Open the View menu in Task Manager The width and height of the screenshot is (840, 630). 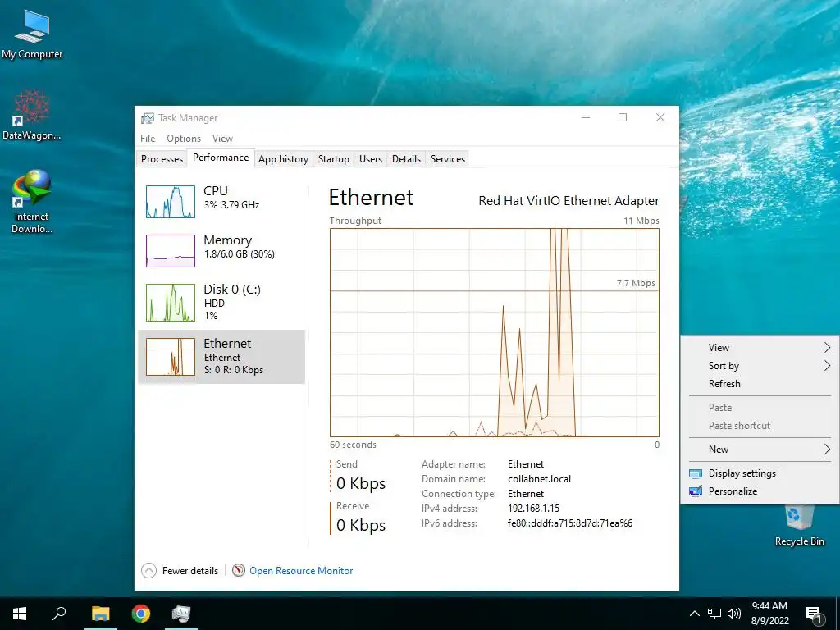pyautogui.click(x=222, y=138)
